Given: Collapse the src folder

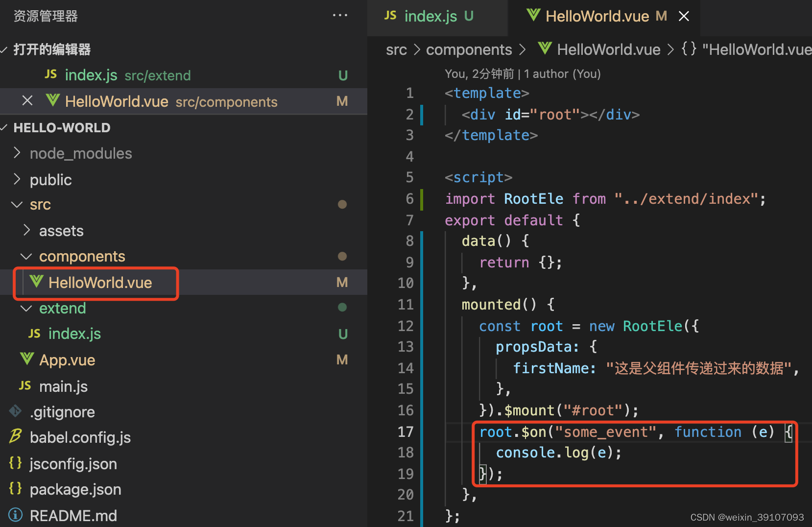Looking at the screenshot, I should point(17,204).
